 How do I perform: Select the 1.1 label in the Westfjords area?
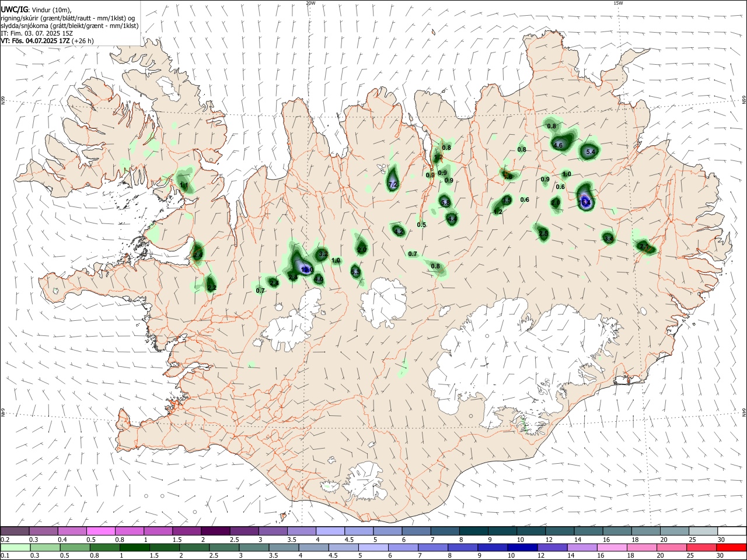(184, 185)
